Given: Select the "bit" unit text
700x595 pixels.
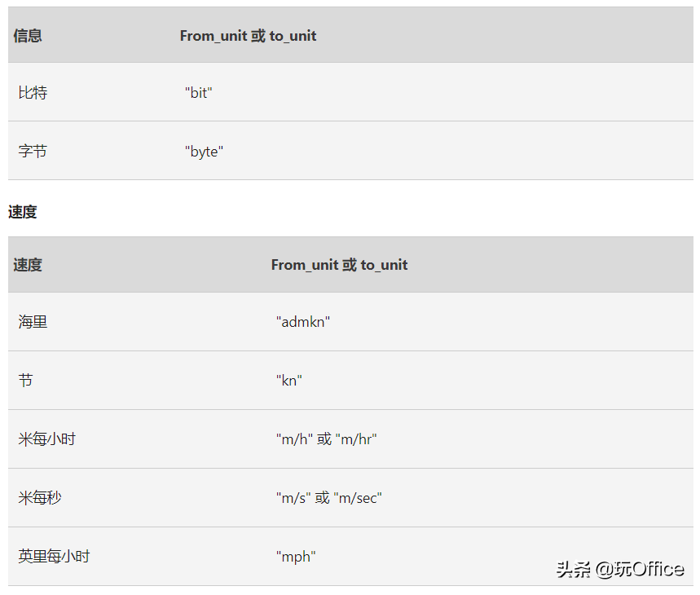Looking at the screenshot, I should pos(199,93).
